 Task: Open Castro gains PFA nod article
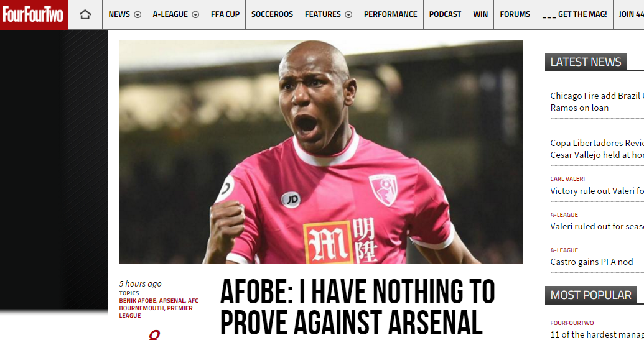click(x=592, y=262)
